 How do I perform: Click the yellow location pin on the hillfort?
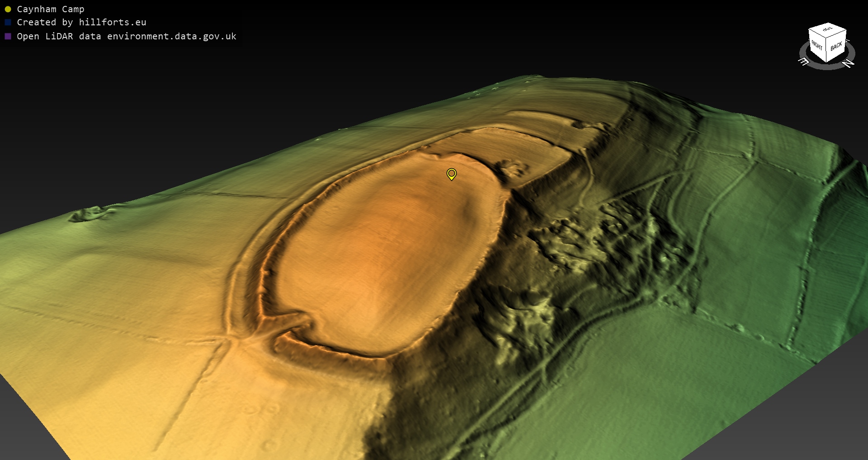451,174
